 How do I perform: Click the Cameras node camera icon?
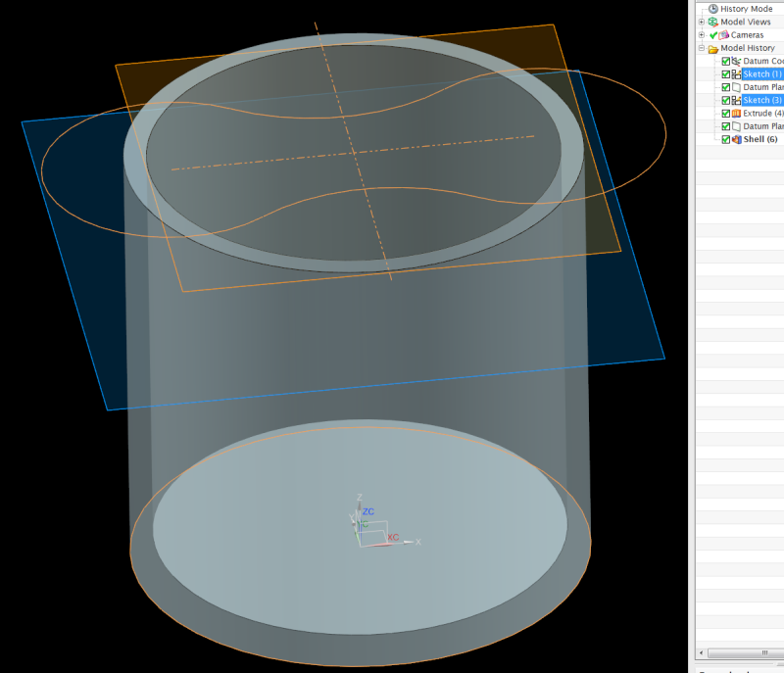tap(724, 35)
